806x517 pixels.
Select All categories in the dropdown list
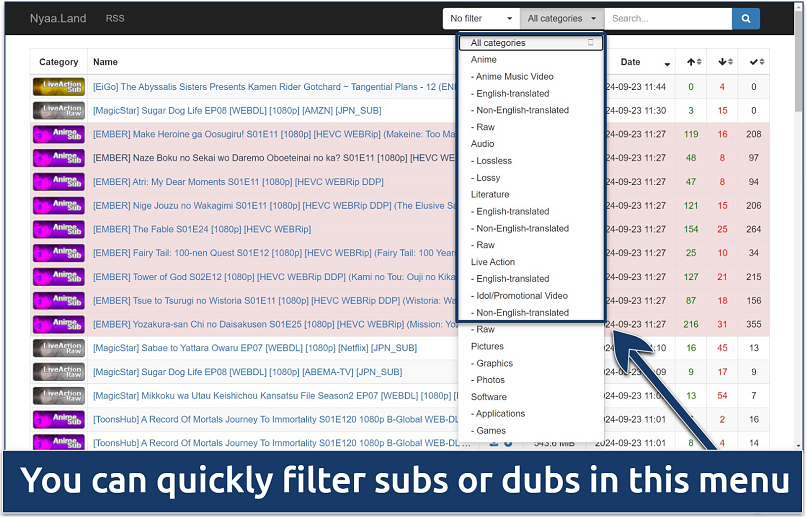[531, 43]
